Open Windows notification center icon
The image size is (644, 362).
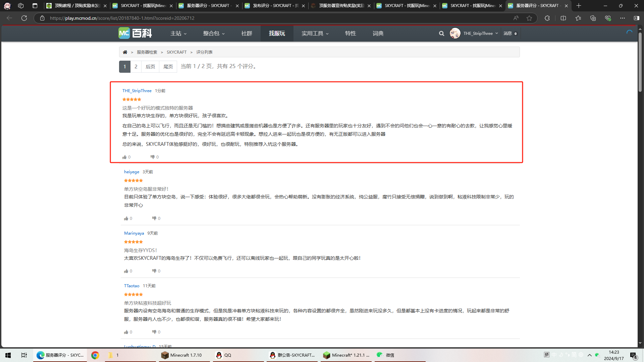(x=634, y=355)
